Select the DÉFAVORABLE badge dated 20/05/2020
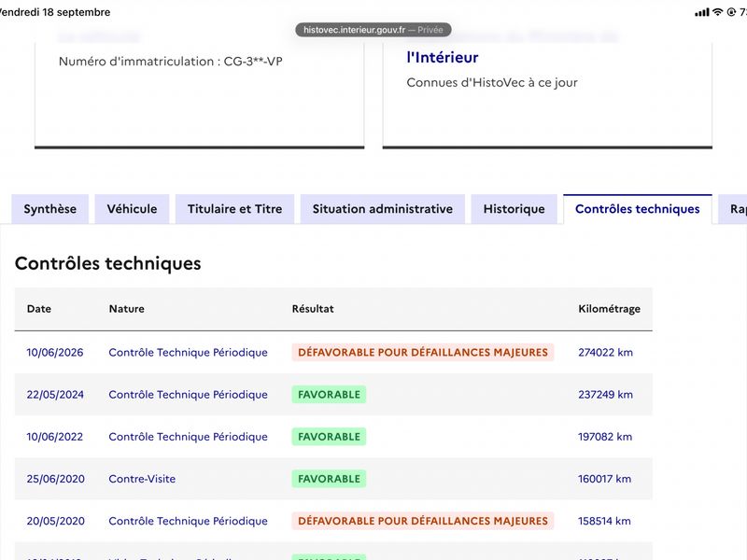Screen dimensions: 747x560 423,521
